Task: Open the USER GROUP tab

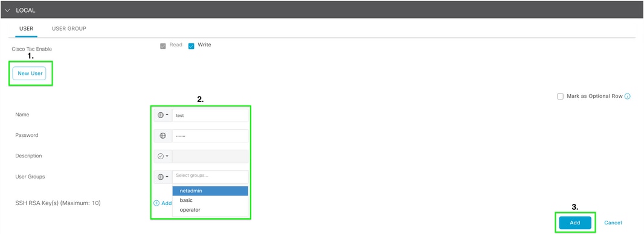Action: (x=69, y=29)
